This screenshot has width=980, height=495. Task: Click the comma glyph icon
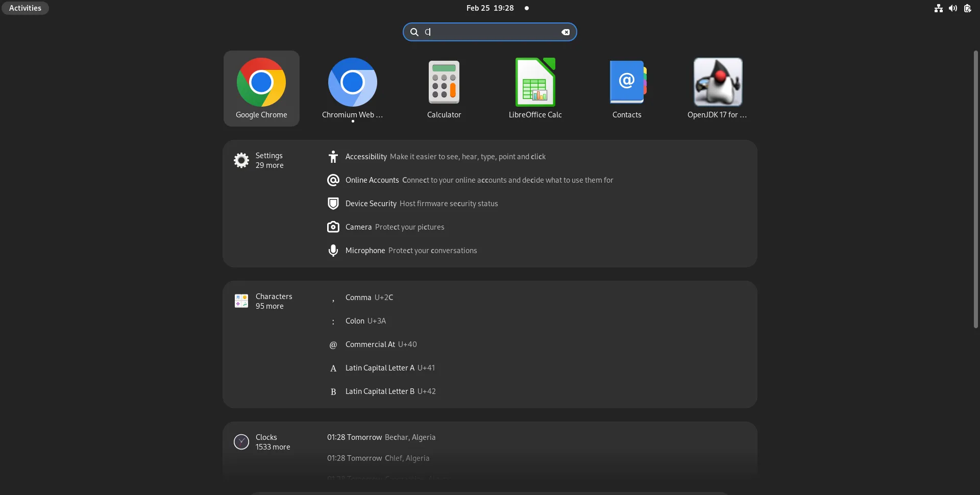pyautogui.click(x=333, y=300)
